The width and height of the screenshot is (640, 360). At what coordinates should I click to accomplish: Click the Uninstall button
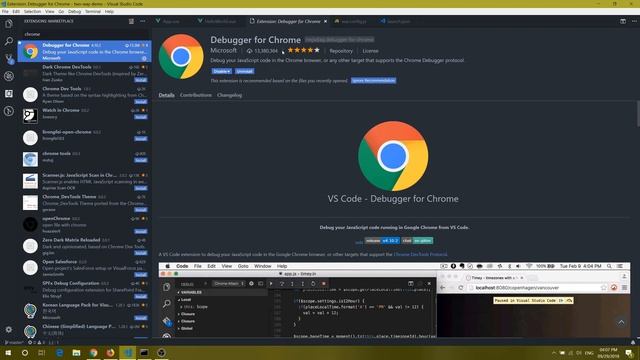coord(244,71)
